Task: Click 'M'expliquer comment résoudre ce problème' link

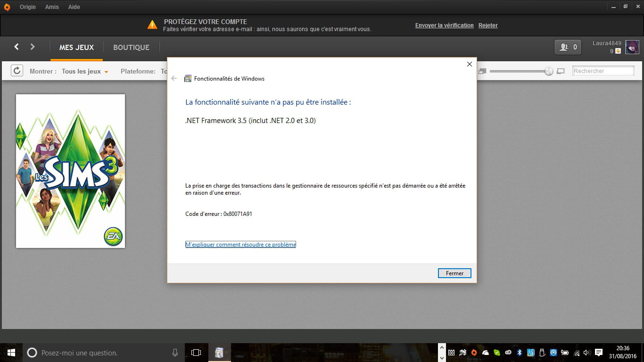Action: [x=240, y=245]
